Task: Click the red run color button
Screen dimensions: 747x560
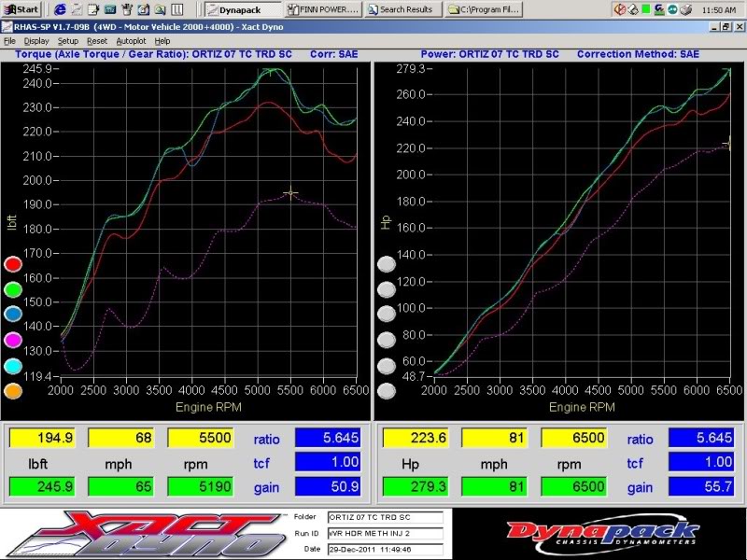Action: tap(13, 264)
